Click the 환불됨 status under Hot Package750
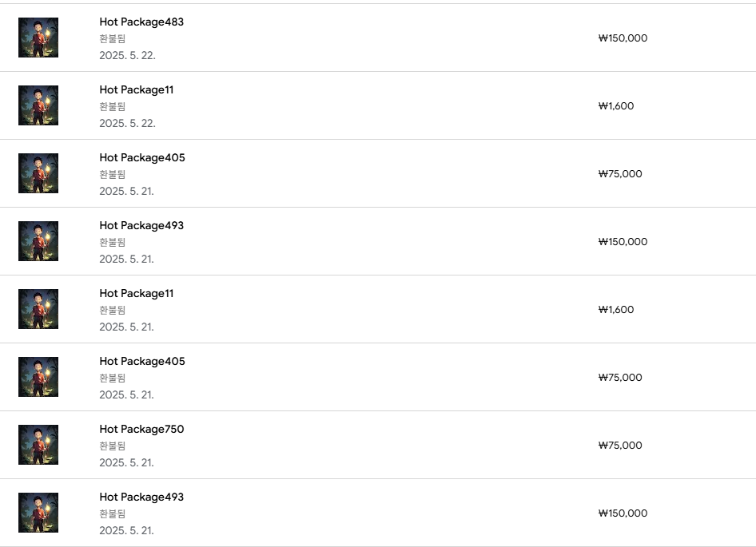756x547 pixels. click(113, 446)
